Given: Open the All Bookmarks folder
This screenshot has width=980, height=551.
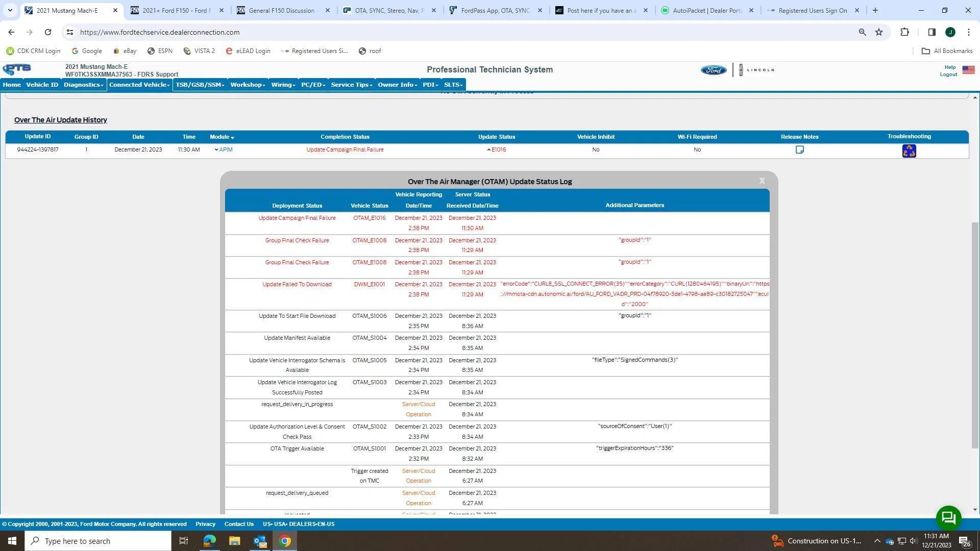Looking at the screenshot, I should click(947, 51).
